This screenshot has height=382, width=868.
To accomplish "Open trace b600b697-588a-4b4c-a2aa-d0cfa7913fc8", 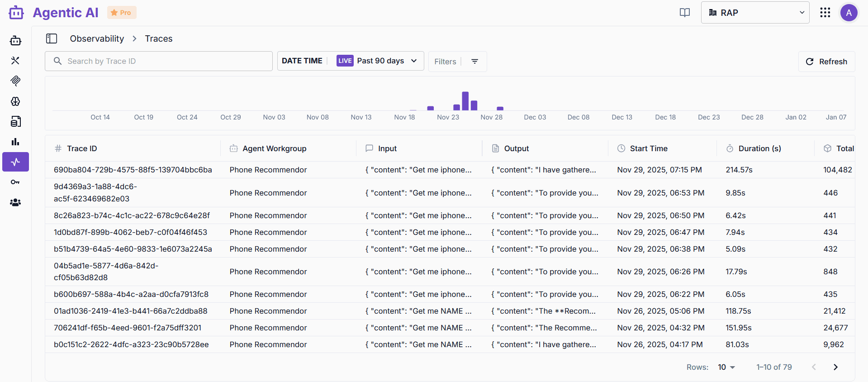I will [131, 294].
